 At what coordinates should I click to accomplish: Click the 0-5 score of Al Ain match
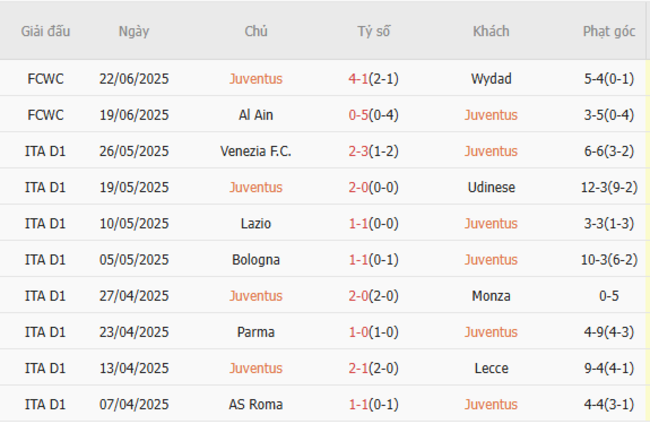pos(359,115)
